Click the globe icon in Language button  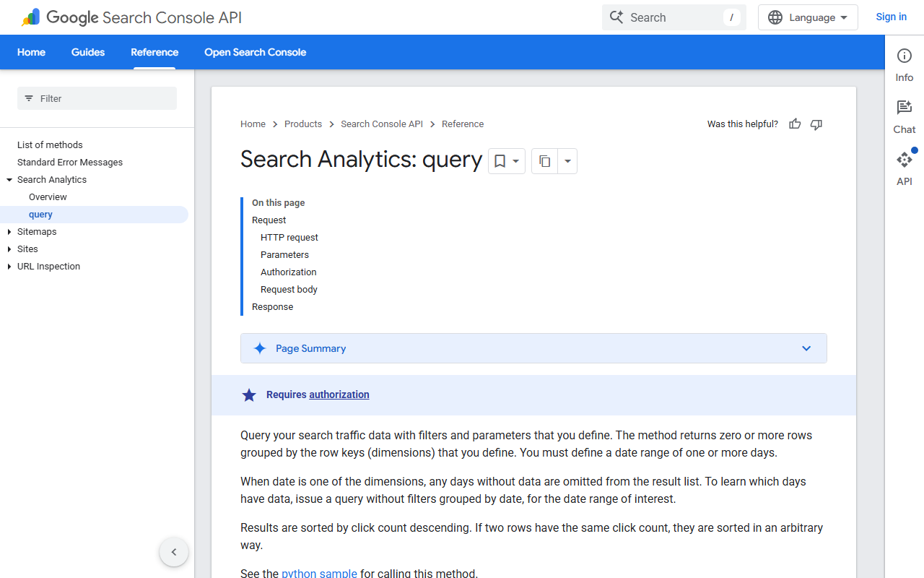(775, 17)
